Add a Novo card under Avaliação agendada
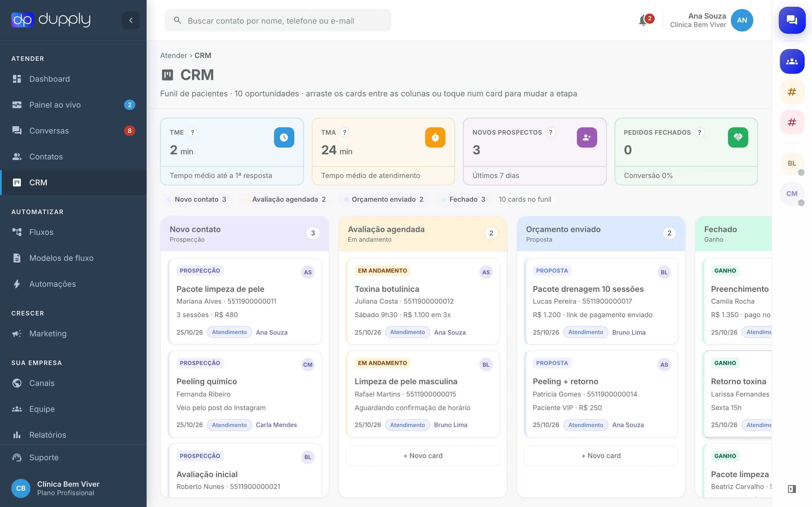 (x=423, y=455)
